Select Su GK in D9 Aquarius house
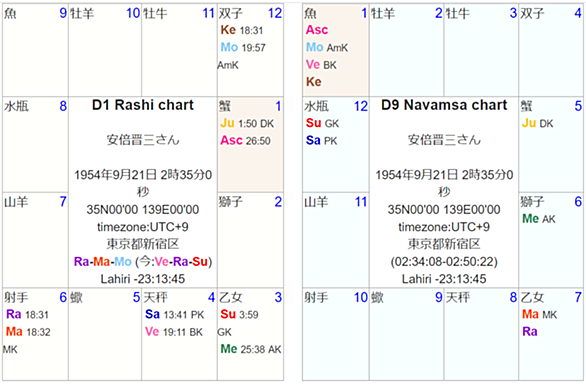586x385 pixels. click(x=322, y=123)
